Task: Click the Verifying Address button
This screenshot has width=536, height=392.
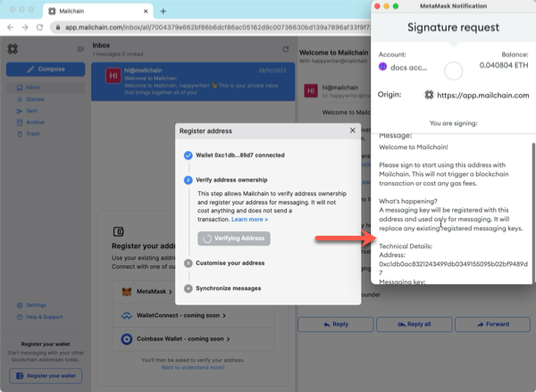Action: pos(234,238)
